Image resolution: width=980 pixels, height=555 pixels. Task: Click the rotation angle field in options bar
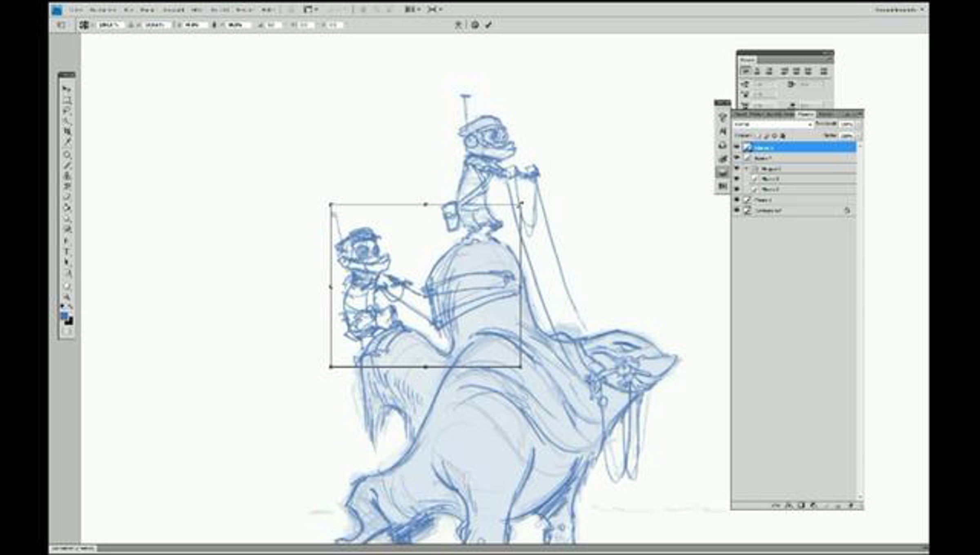[x=274, y=25]
